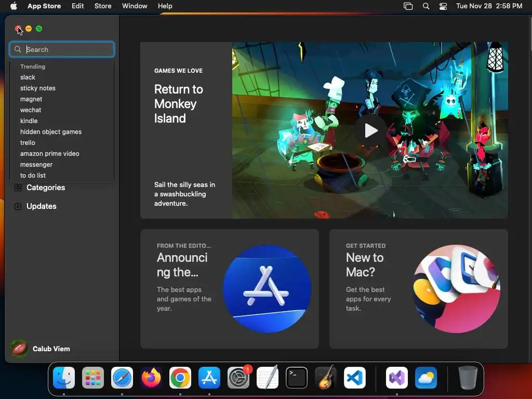Launch Safari from the dock
532x399 pixels.
[x=122, y=378]
